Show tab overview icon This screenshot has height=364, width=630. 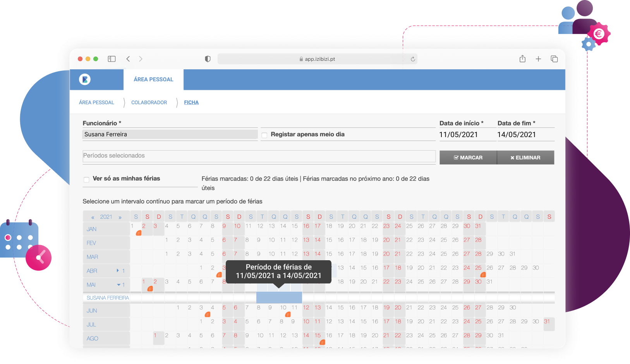tap(554, 59)
